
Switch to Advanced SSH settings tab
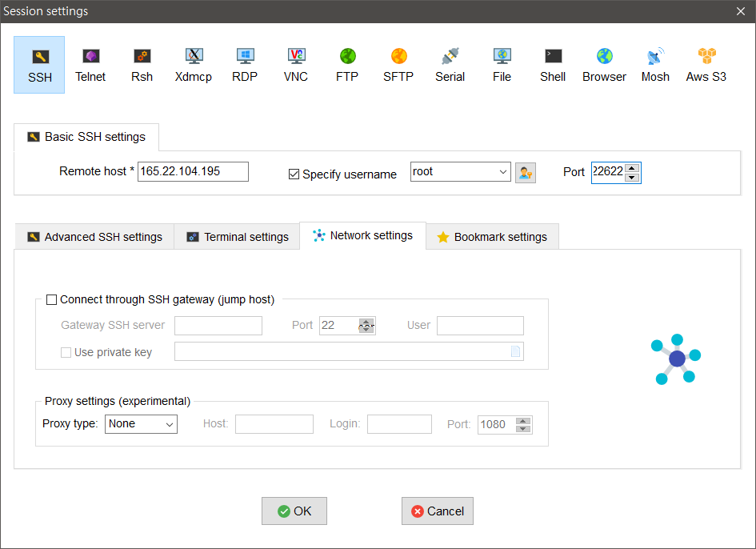point(94,237)
